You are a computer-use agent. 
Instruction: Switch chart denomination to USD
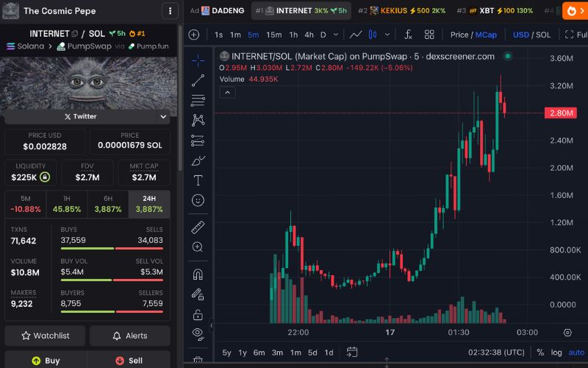click(521, 35)
